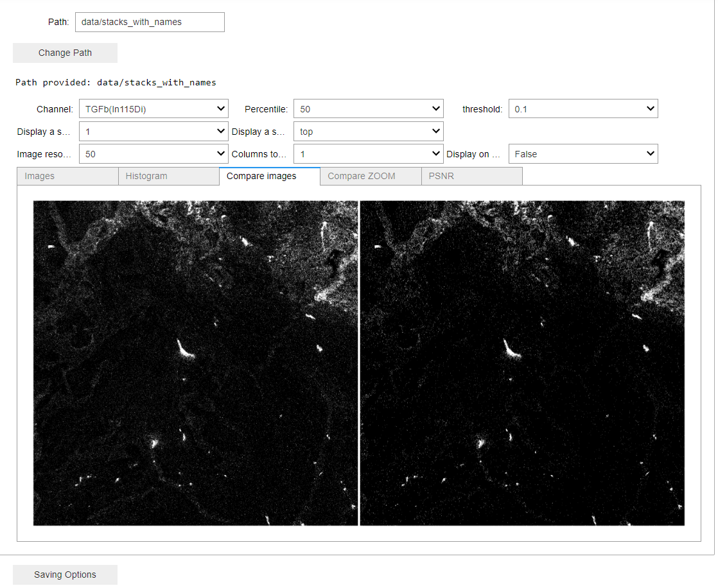Screen dimensions: 718x588
Task: Open the Display a s... dropdown showing 1
Action: click(153, 132)
